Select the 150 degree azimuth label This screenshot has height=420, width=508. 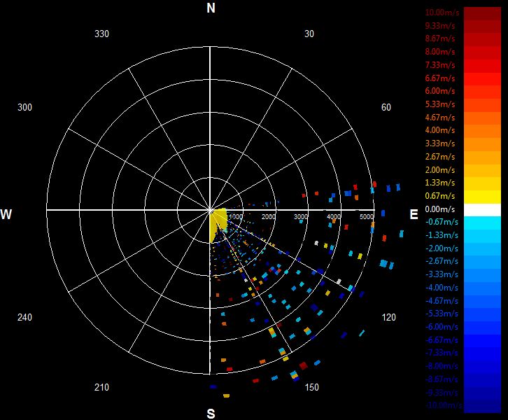(x=311, y=387)
